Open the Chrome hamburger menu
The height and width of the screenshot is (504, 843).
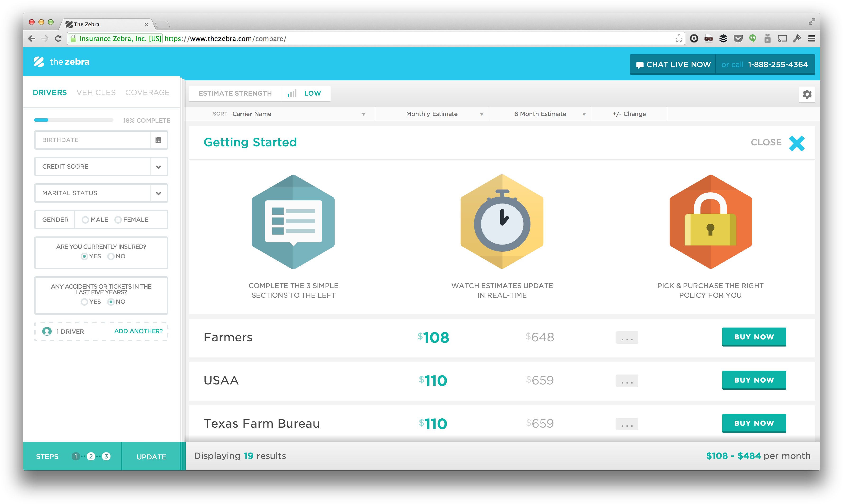811,39
